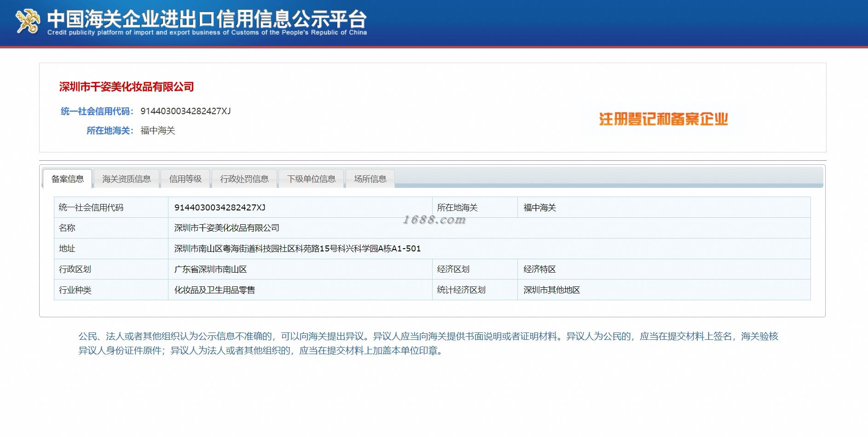
Task: Switch to the 海关资质信息 tab
Action: click(x=127, y=179)
